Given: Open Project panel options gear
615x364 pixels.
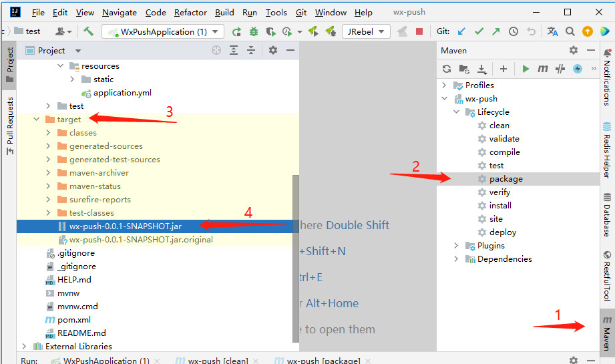Looking at the screenshot, I should (x=273, y=50).
